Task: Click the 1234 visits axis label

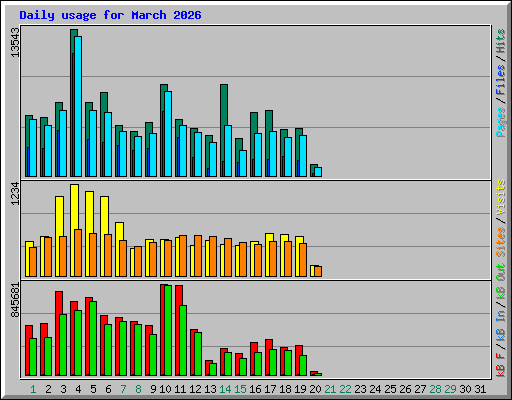Action: click(15, 193)
